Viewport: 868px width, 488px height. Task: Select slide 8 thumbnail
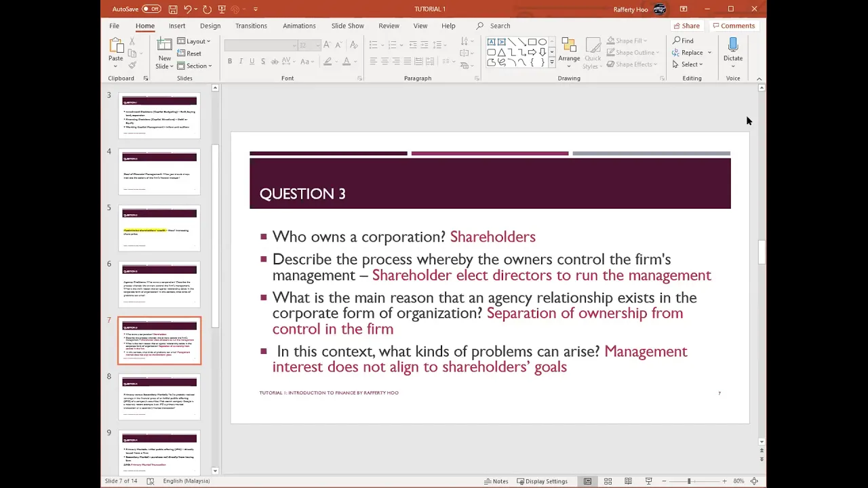point(159,397)
